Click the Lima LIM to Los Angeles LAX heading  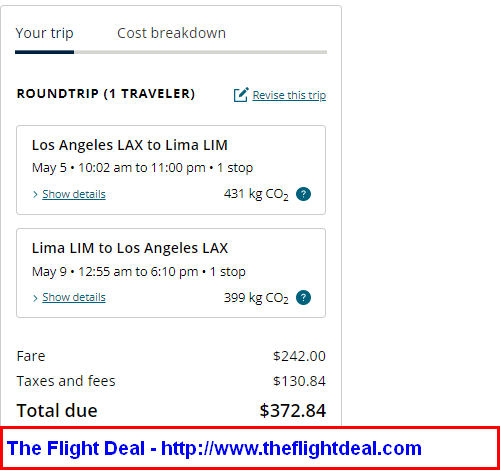pos(130,248)
